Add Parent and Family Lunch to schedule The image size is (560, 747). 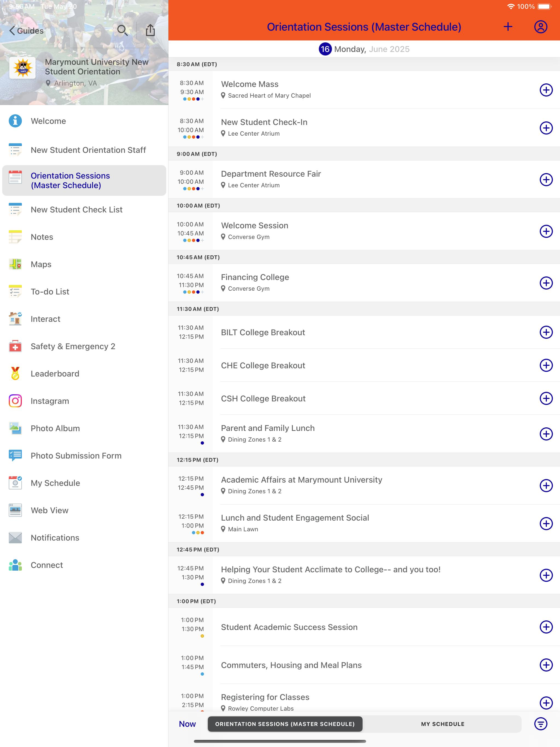click(546, 434)
